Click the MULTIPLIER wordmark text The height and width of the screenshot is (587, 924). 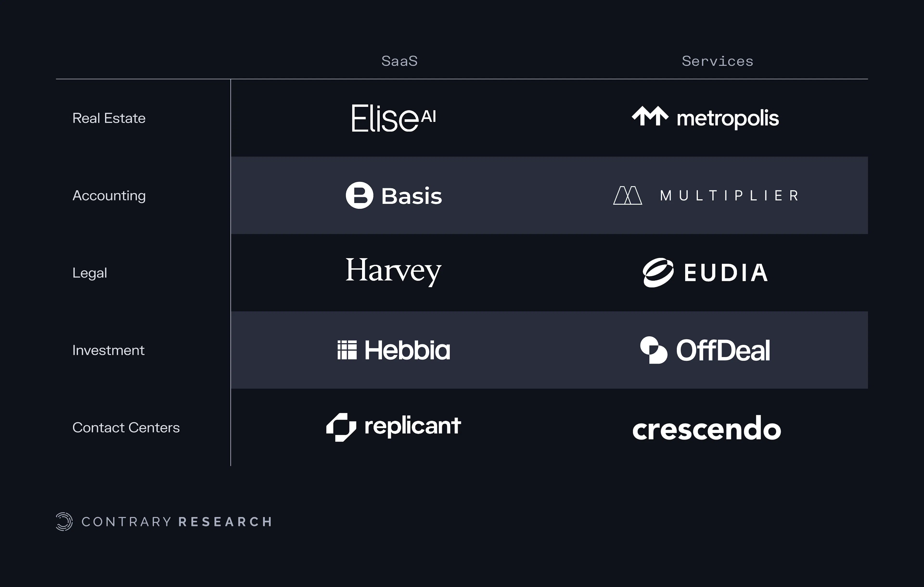tap(729, 196)
